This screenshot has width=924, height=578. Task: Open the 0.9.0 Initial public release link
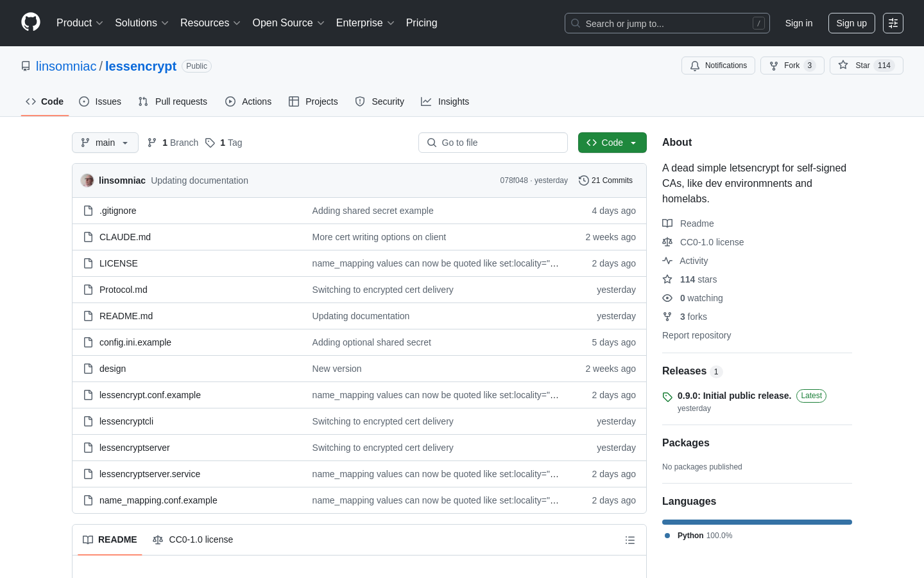pos(734,396)
